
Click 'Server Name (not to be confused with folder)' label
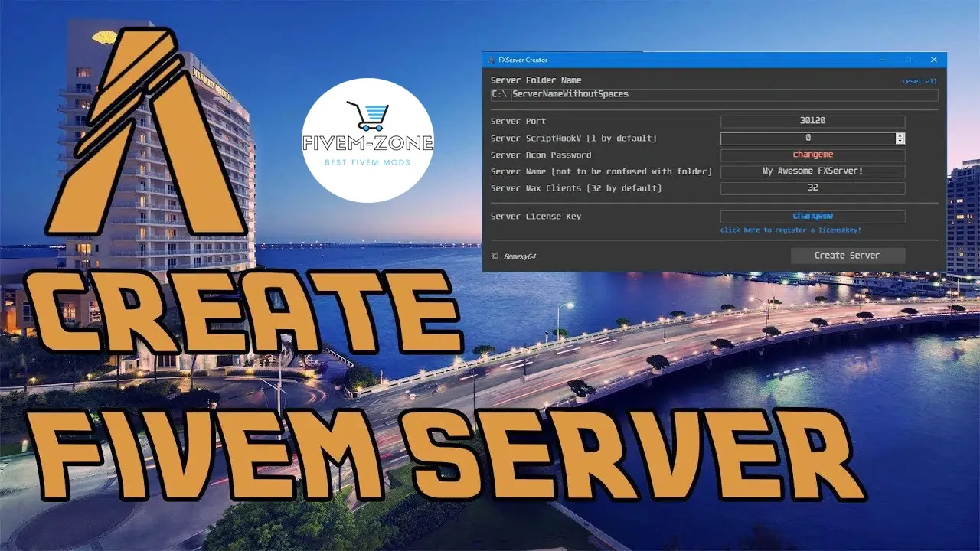point(601,172)
